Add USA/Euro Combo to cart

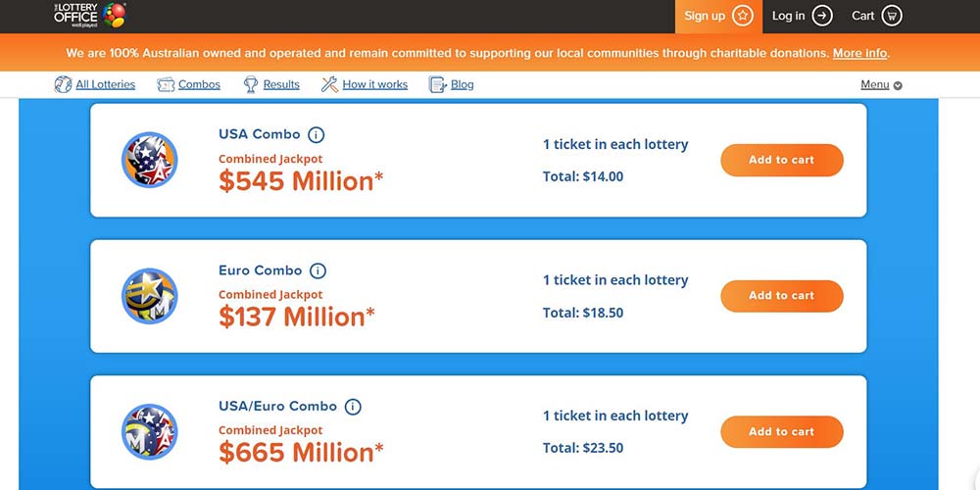(781, 432)
